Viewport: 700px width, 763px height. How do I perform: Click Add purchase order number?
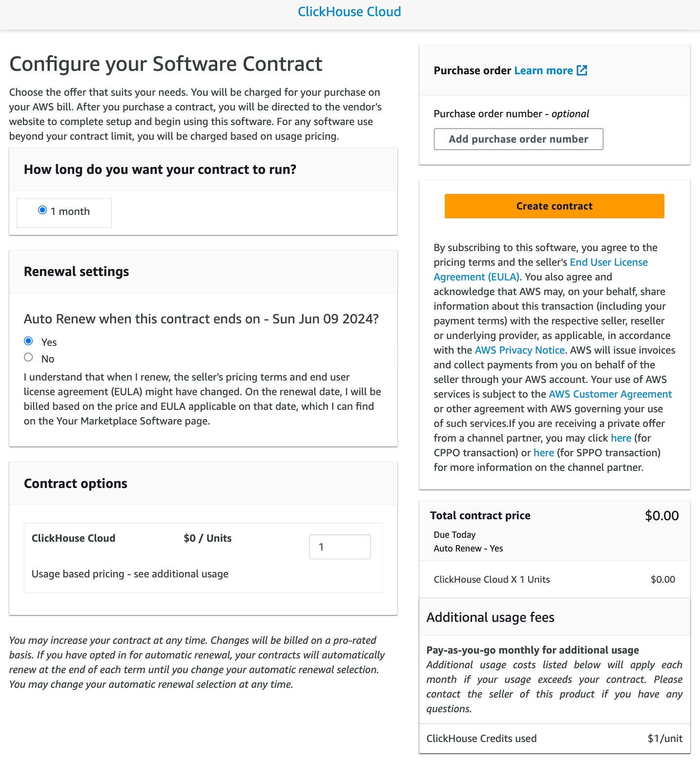(x=518, y=139)
